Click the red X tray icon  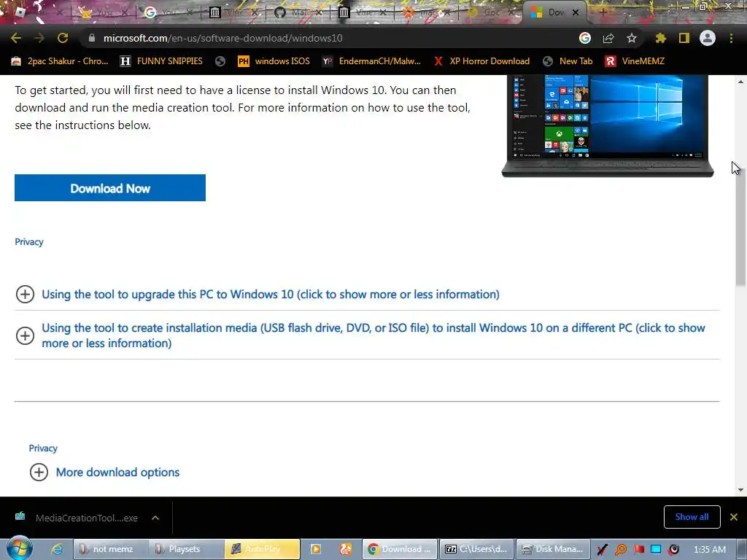602,550
